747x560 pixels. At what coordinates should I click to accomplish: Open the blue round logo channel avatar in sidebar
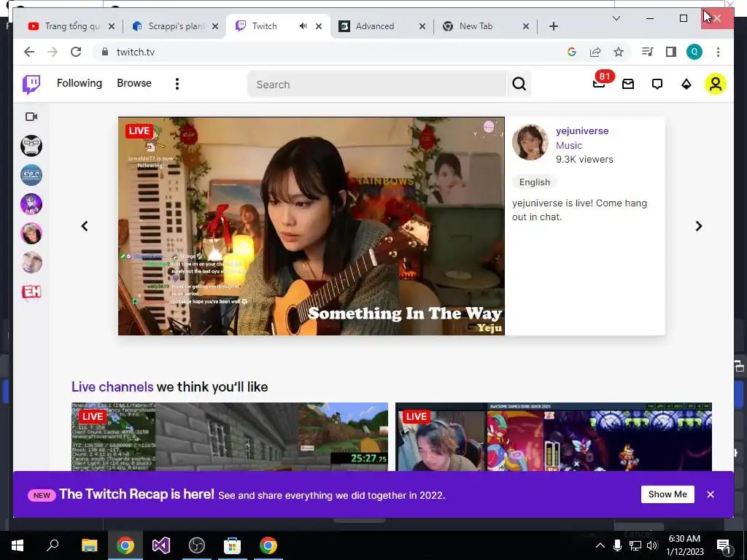[31, 175]
